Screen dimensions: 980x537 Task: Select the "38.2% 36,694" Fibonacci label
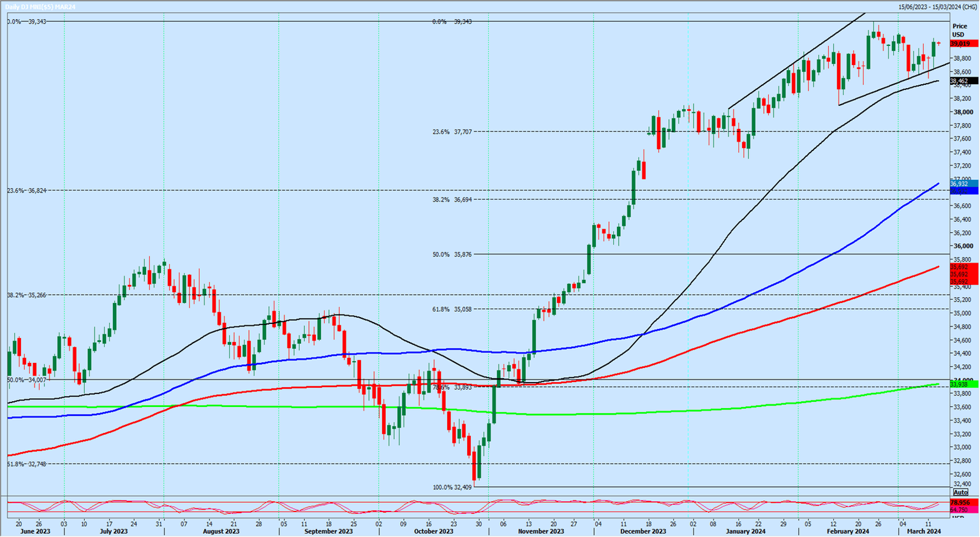pyautogui.click(x=452, y=200)
